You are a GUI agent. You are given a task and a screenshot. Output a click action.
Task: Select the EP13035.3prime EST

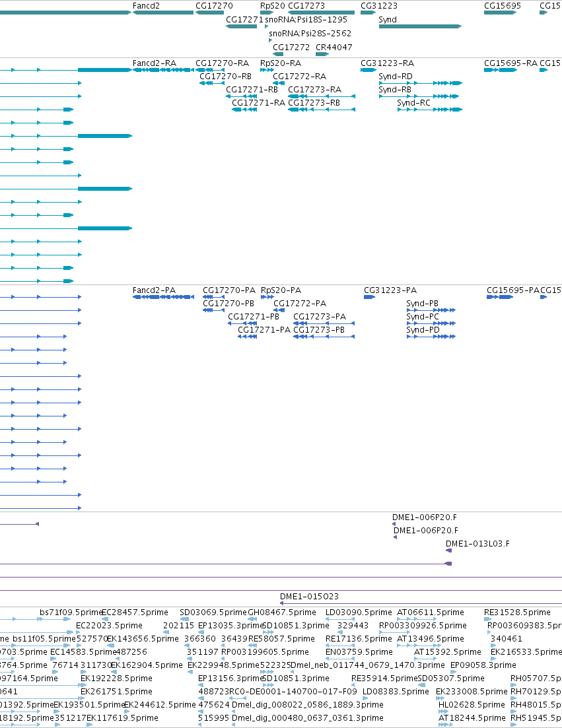pyautogui.click(x=201, y=632)
